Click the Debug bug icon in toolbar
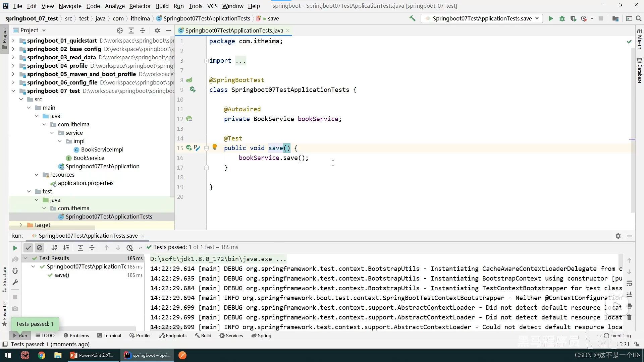The image size is (644, 362). coord(562,19)
